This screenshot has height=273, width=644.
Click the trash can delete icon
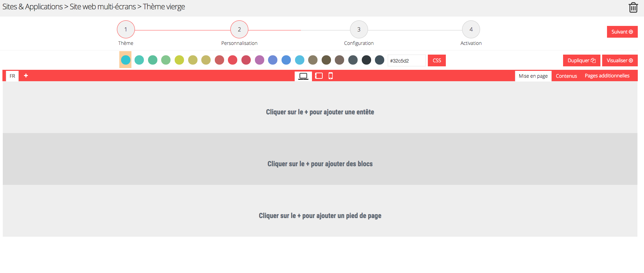(633, 7)
